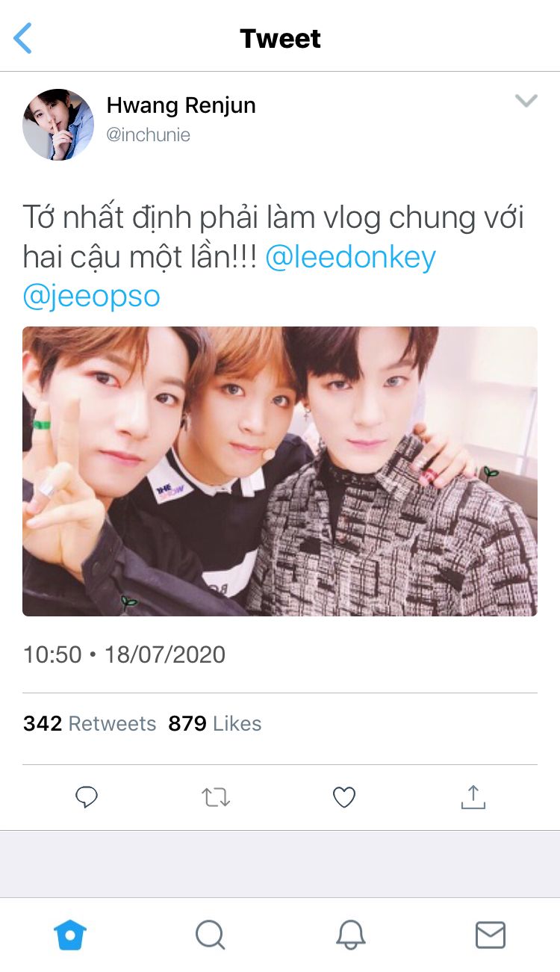Image resolution: width=560 pixels, height=972 pixels.
Task: Select the Tweet header title
Action: coord(280,38)
